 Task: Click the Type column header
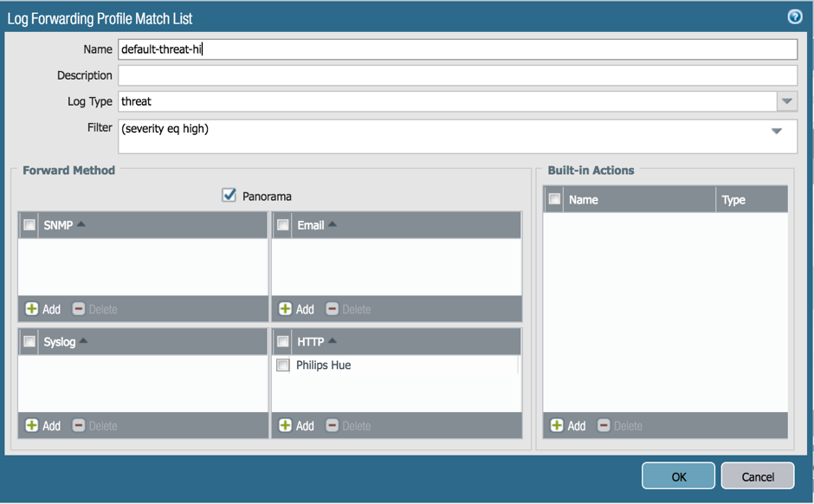[733, 199]
